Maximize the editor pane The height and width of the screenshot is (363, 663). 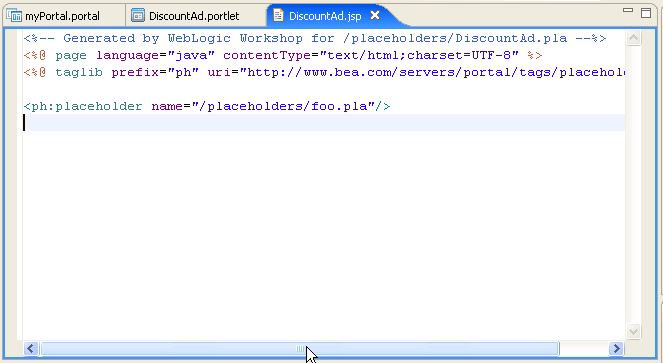(646, 13)
